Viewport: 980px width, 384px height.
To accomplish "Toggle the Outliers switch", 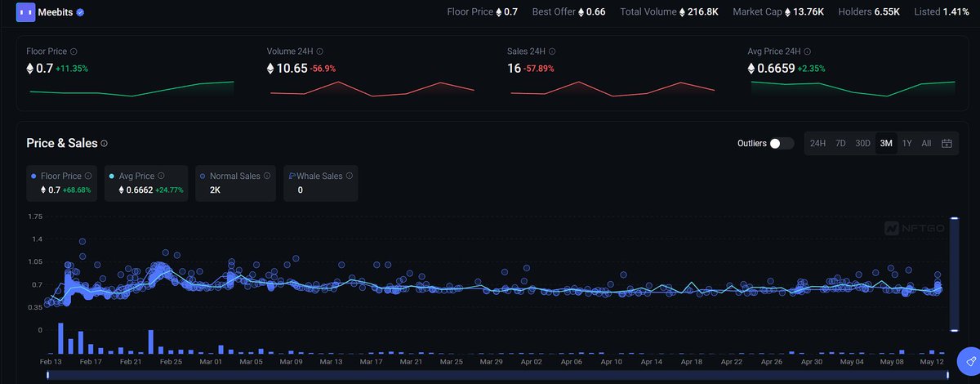I will [x=782, y=143].
